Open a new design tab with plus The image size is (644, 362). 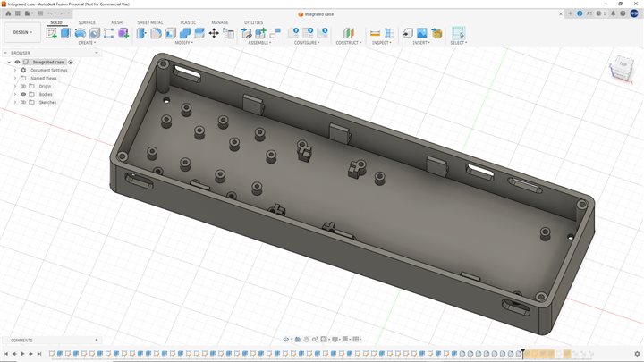[x=570, y=13]
